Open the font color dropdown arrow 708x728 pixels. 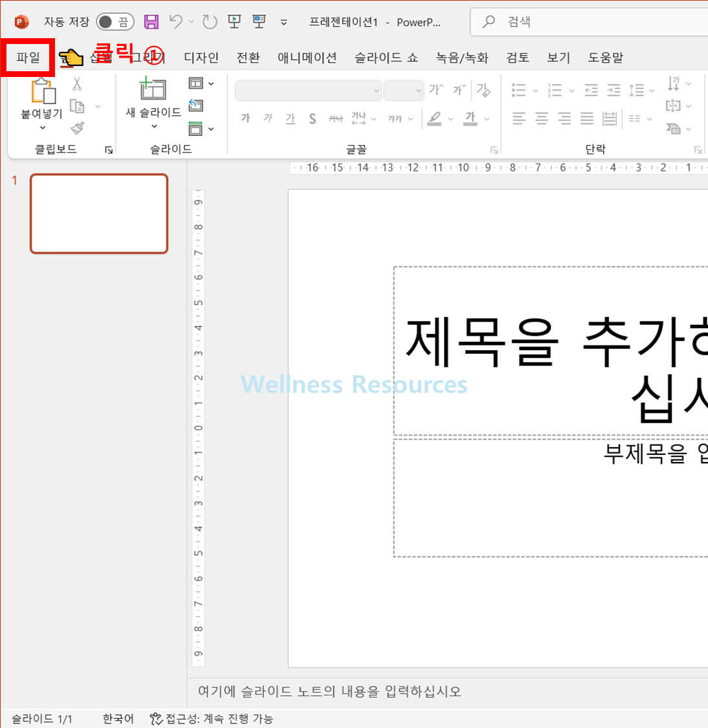click(x=487, y=119)
